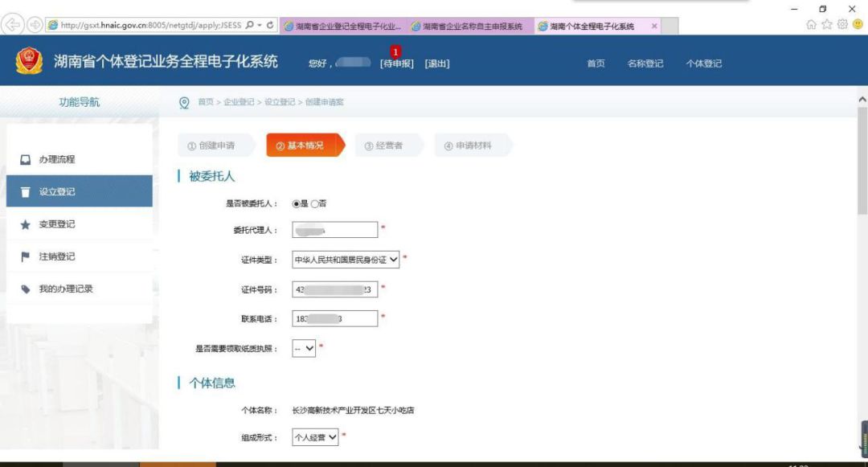The height and width of the screenshot is (467, 868).
Task: Switch to 湖南省企业名称自主申报系统 tab
Action: click(x=471, y=26)
